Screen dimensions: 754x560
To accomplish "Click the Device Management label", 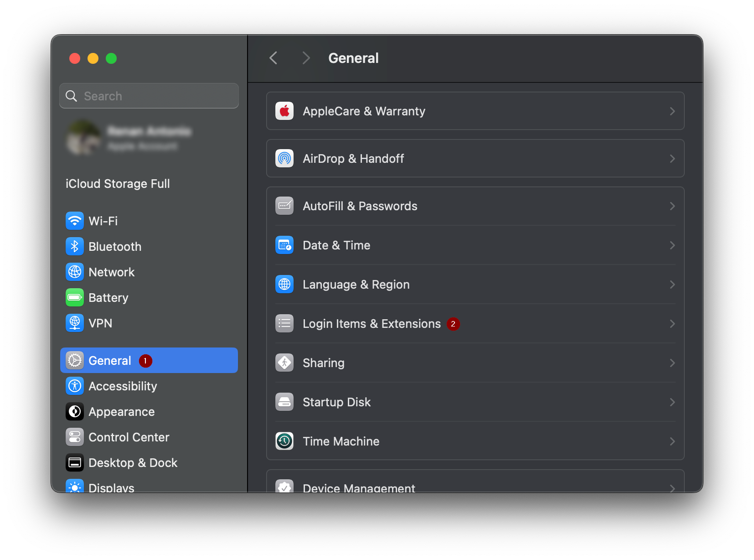I will point(359,487).
